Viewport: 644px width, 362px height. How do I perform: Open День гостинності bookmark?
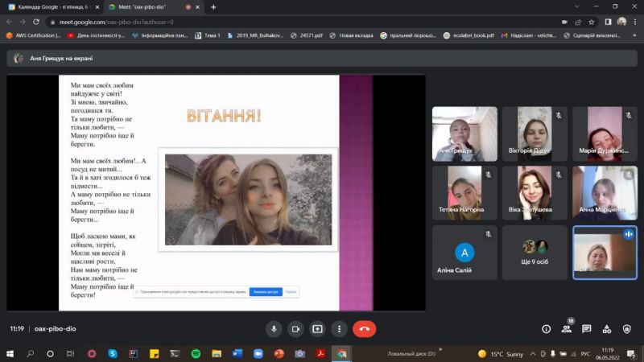point(96,35)
